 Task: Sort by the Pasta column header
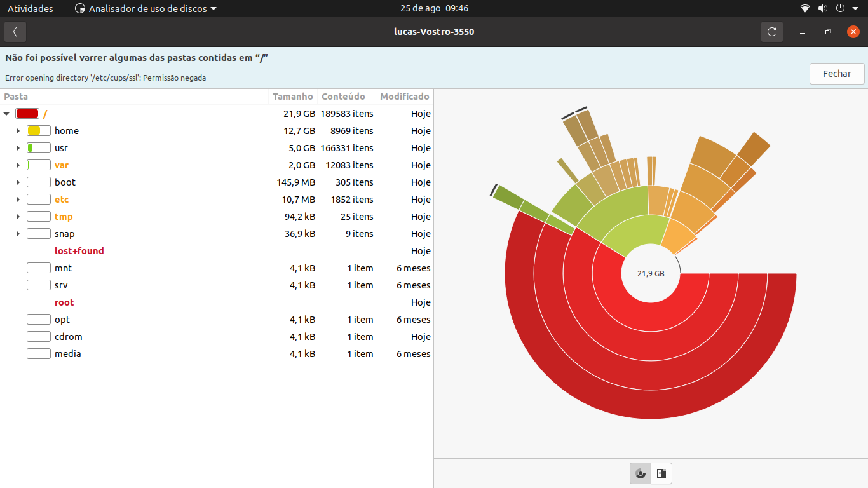134,97
